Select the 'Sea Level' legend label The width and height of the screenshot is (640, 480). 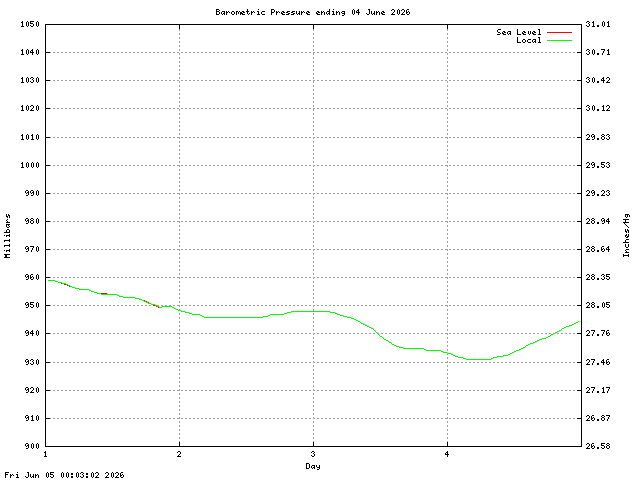pyautogui.click(x=519, y=32)
